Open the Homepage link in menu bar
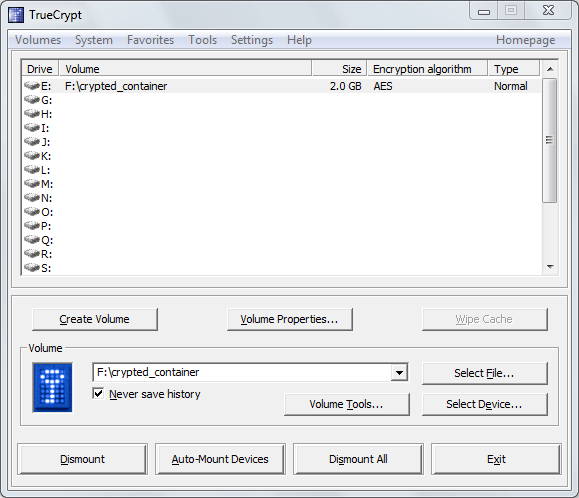This screenshot has height=498, width=579. (x=525, y=40)
